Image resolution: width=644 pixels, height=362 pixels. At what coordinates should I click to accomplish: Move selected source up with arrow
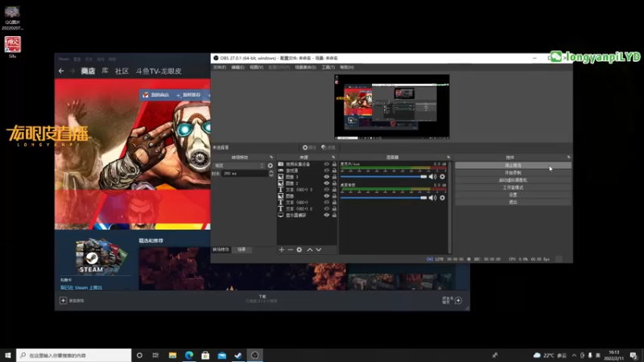310,249
